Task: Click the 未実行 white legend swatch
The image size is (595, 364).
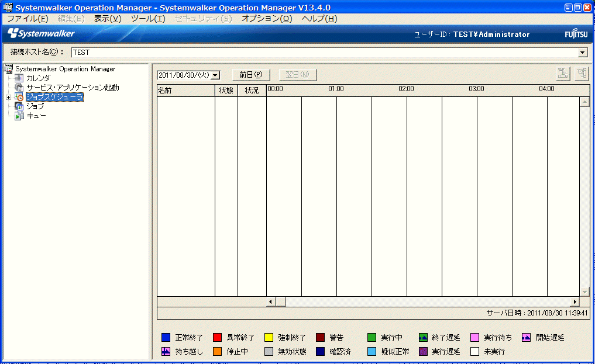Action: pyautogui.click(x=474, y=352)
